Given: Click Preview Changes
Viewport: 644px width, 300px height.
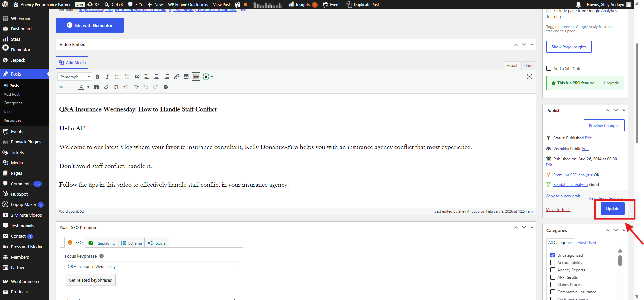Looking at the screenshot, I should point(604,126).
